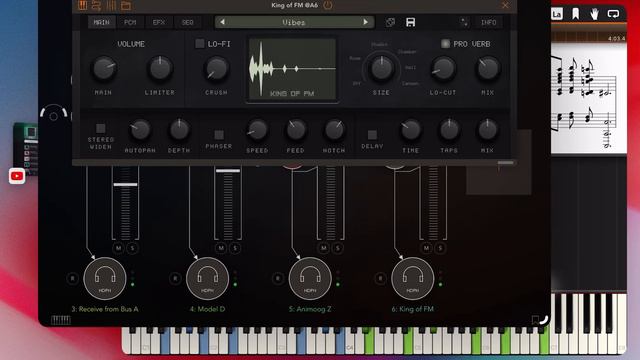
Task: Arm record R button for Animoog Z
Action: pyautogui.click(x=278, y=279)
